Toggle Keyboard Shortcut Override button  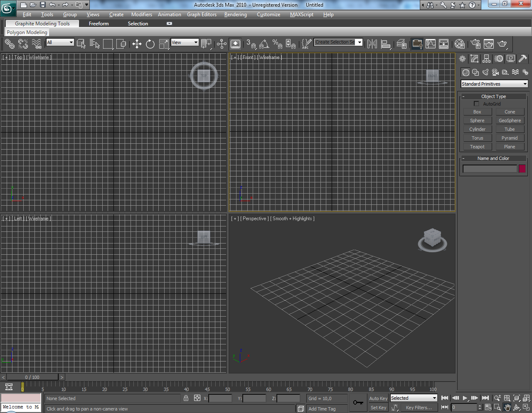(235, 44)
